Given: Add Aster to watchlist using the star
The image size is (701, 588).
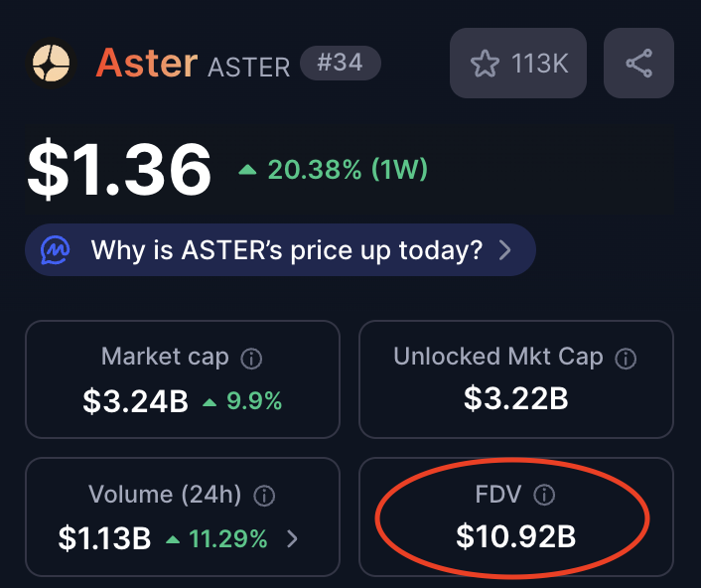Looking at the screenshot, I should tap(485, 65).
